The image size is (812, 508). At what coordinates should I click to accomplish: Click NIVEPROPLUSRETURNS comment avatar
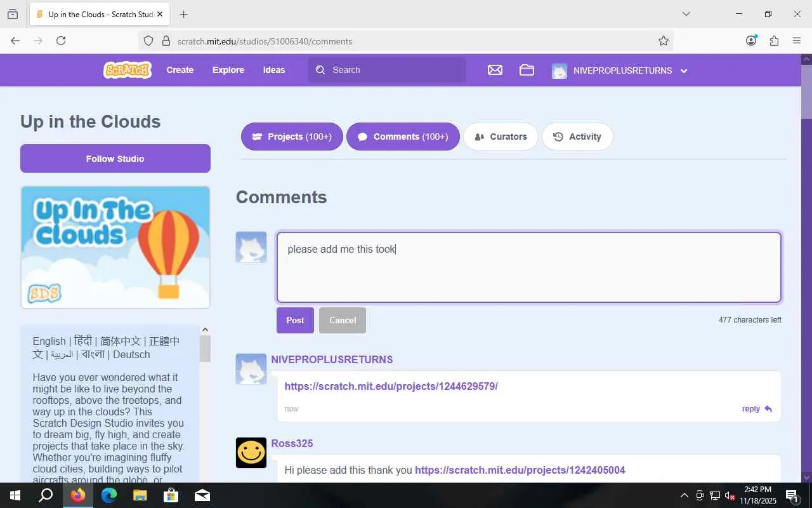(x=251, y=369)
